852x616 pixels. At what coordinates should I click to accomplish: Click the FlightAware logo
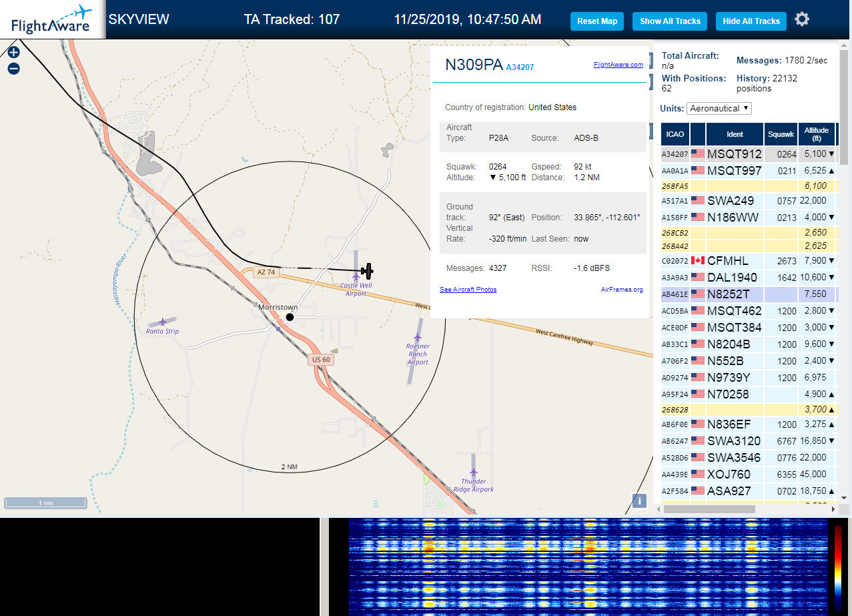pyautogui.click(x=52, y=19)
